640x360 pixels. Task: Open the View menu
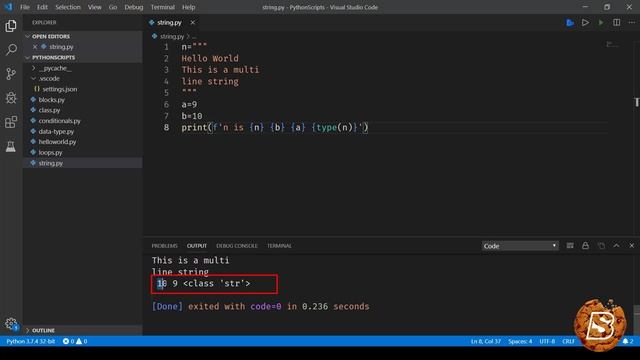pyautogui.click(x=94, y=7)
